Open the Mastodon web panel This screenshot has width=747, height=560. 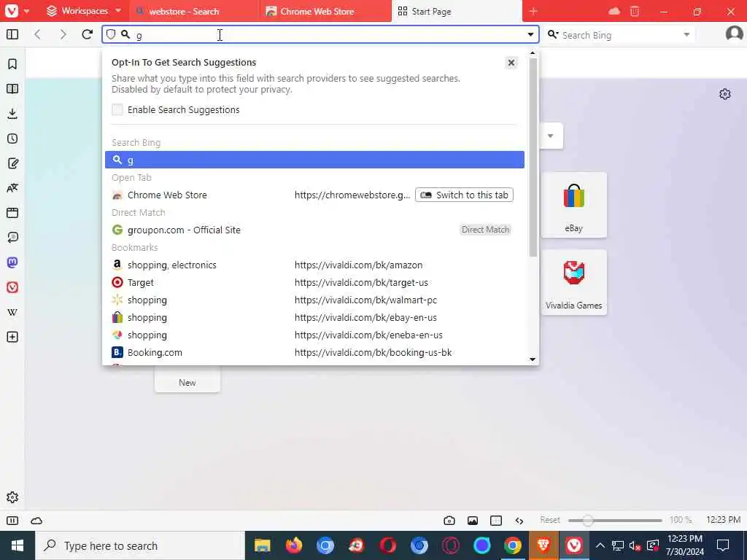point(12,262)
